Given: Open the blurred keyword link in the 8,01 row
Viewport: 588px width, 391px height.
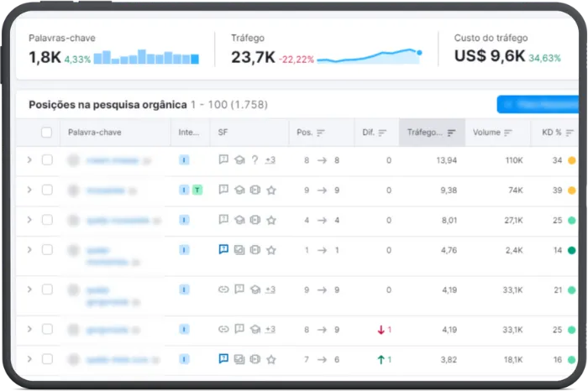Looking at the screenshot, I should point(118,221).
